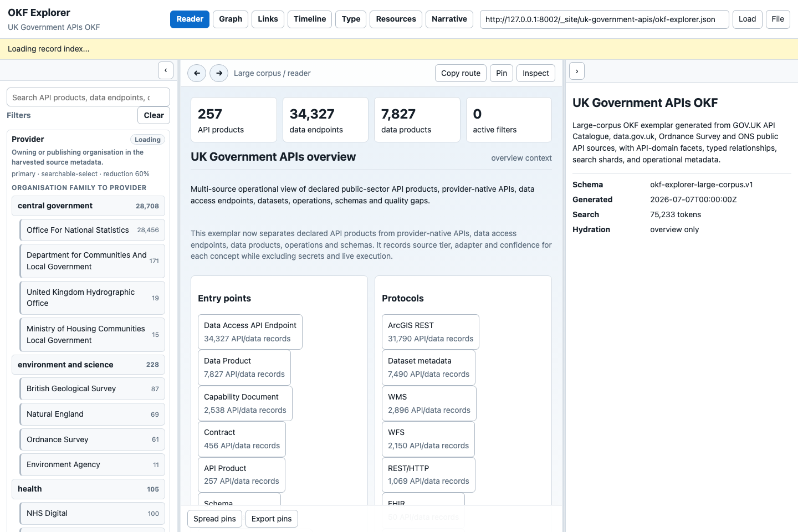This screenshot has width=798, height=532.
Task: Open the Contract entry point
Action: pos(242,439)
